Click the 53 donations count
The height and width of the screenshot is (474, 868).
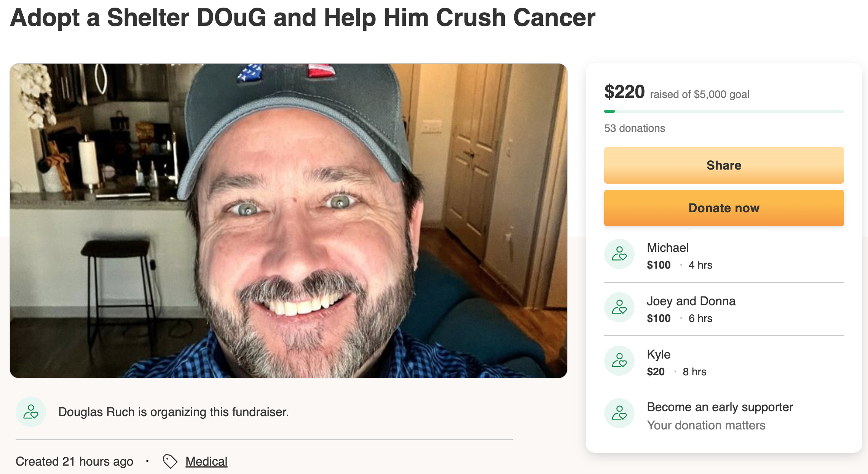tap(635, 128)
